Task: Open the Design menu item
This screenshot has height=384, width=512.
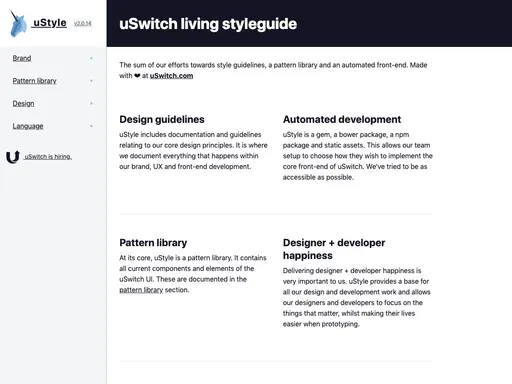Action: pos(23,104)
